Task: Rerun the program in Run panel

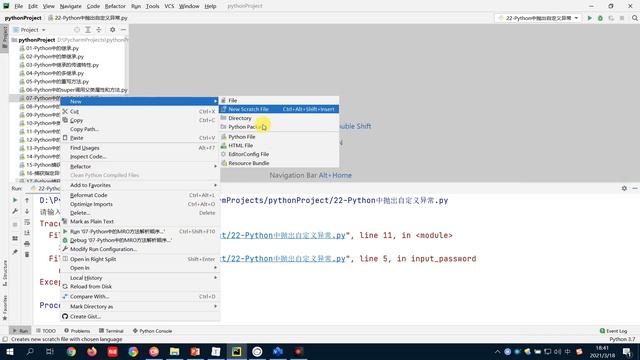Action: [15, 200]
